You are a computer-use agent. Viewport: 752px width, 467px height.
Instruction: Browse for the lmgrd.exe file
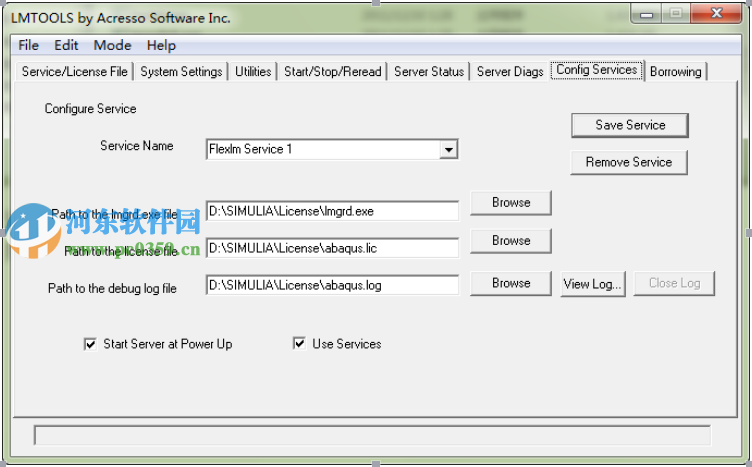point(511,203)
